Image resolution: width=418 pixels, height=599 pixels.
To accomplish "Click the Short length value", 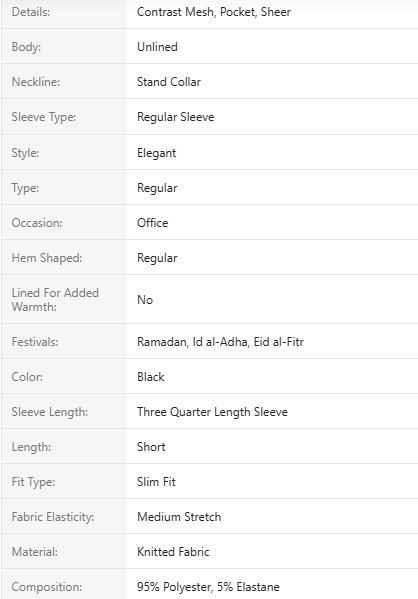I will [151, 447].
